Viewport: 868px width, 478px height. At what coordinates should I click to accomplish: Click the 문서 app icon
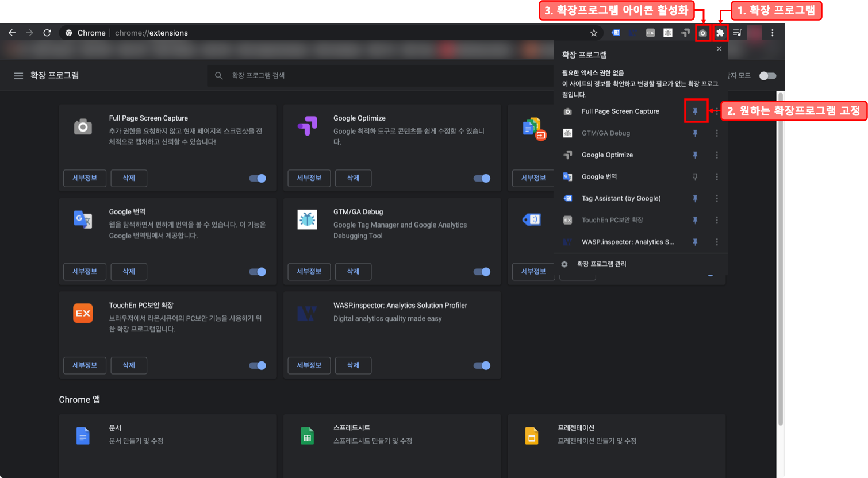click(83, 436)
